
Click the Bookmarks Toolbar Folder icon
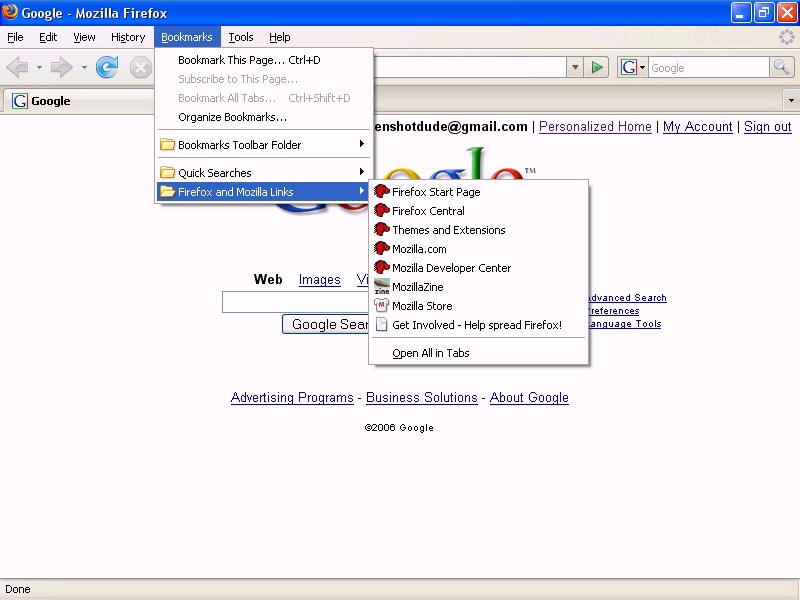point(167,144)
